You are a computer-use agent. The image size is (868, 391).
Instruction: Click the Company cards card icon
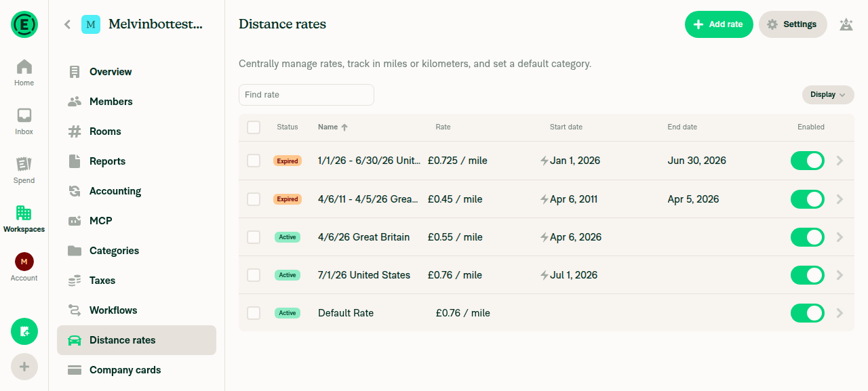pyautogui.click(x=75, y=370)
